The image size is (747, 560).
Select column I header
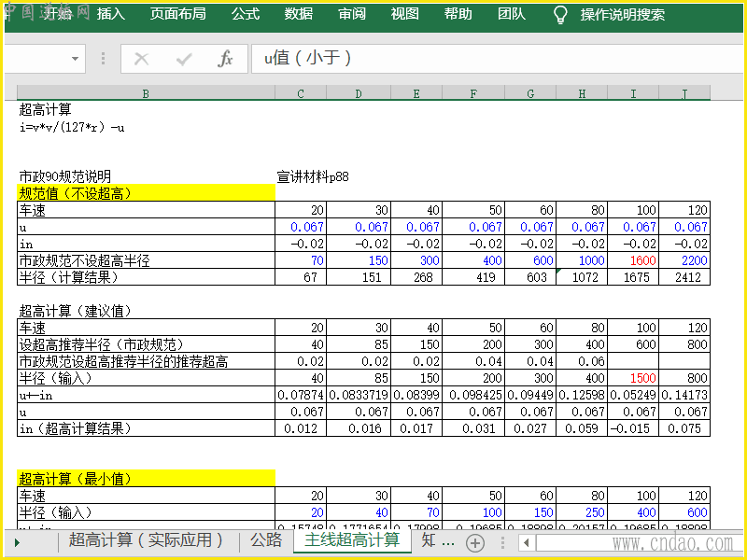point(633,92)
